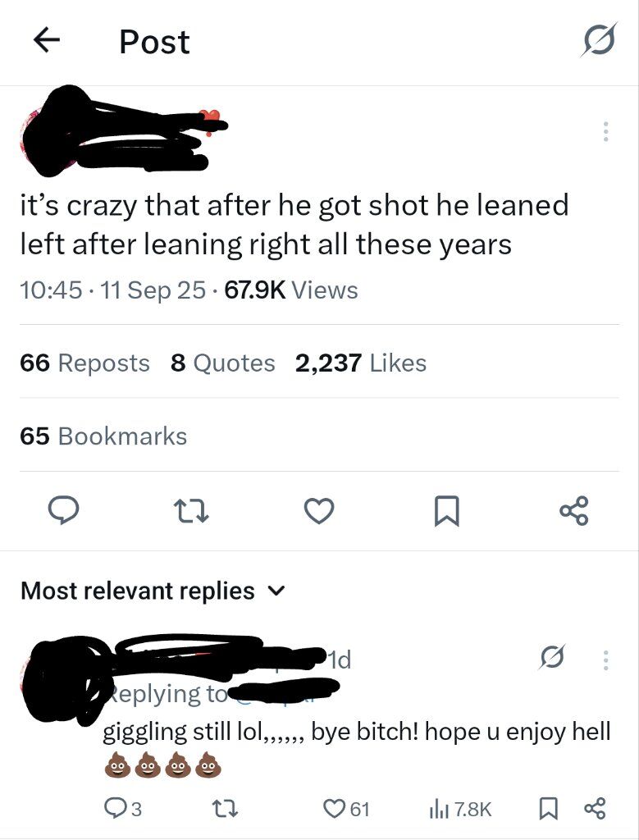The width and height of the screenshot is (639, 840).
Task: Open the reply's three-dot menu
Action: pos(605,660)
